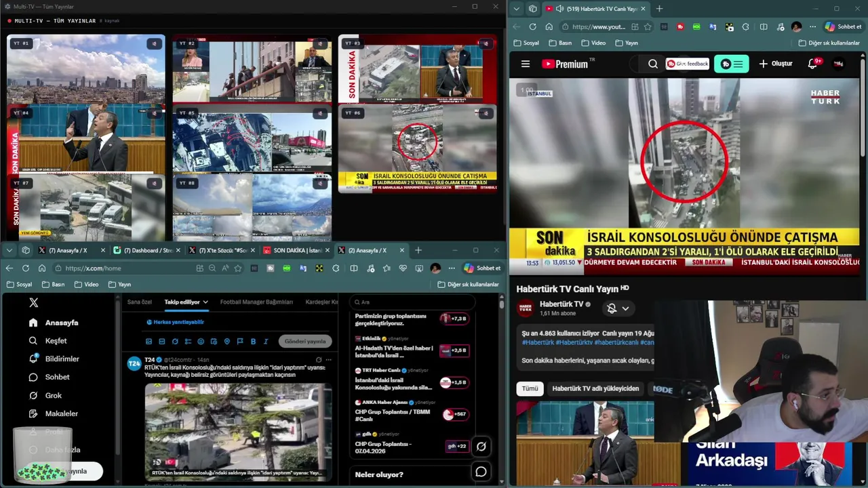
Task: Open T24 post video thumbnail
Action: point(238,432)
